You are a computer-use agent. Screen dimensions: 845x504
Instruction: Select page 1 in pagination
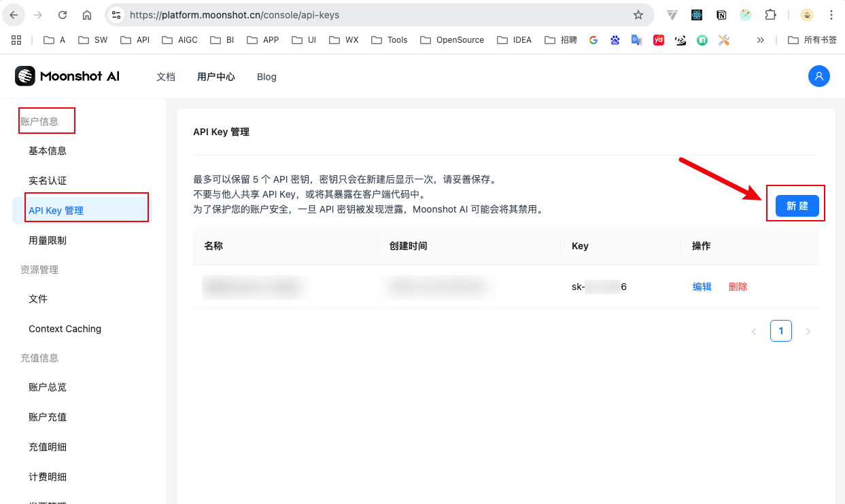pos(780,331)
